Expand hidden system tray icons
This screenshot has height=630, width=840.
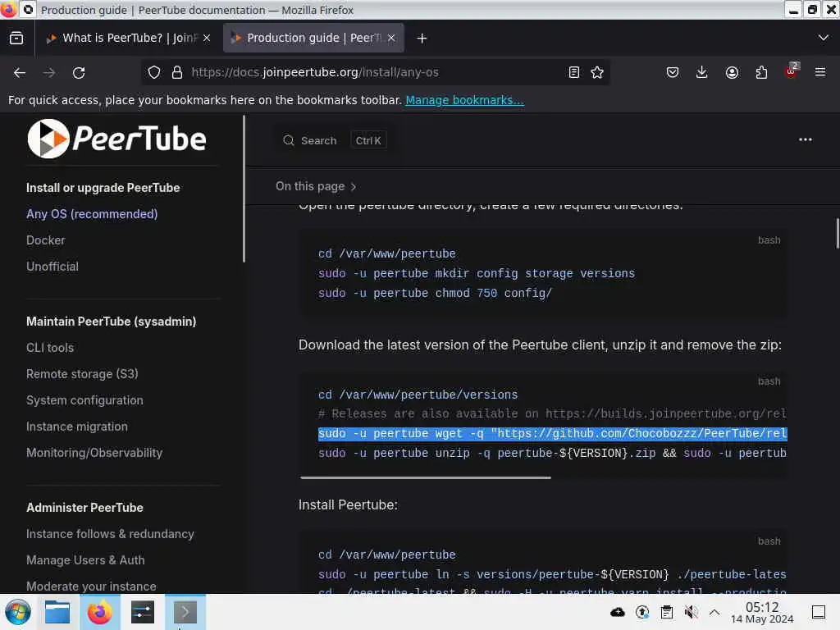point(714,612)
